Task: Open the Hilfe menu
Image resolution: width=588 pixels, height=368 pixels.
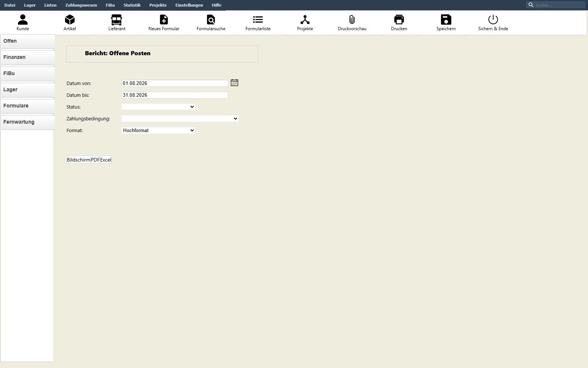Action: [216, 5]
